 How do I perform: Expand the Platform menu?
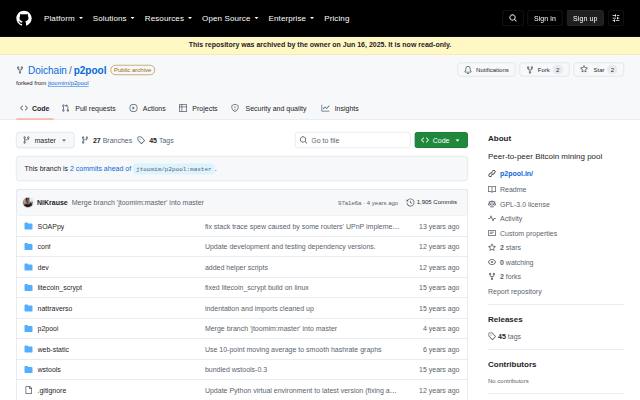63,18
